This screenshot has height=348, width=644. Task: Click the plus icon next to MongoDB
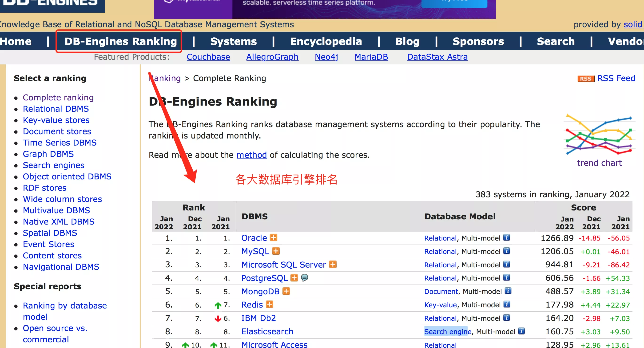pos(286,291)
